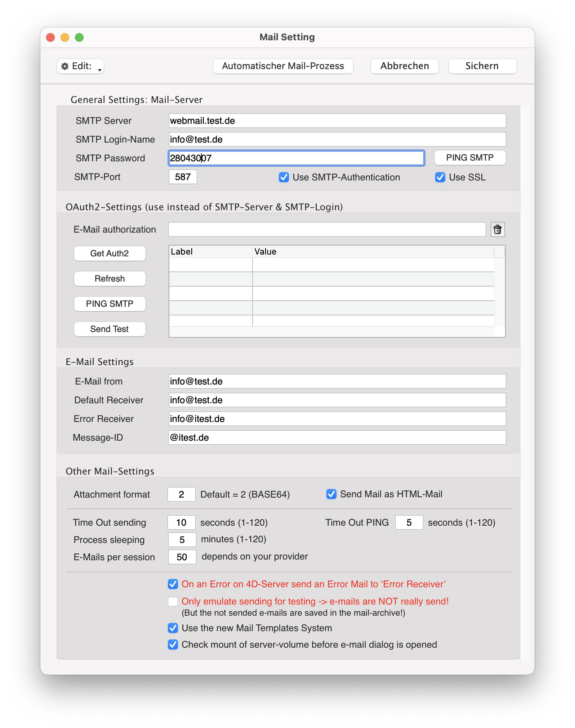
Task: Click the Send Test button
Action: click(x=110, y=329)
